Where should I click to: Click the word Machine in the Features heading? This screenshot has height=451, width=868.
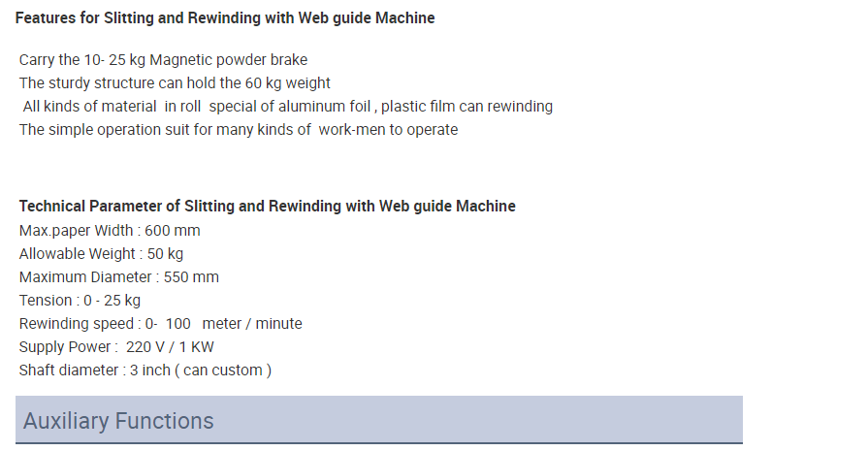[405, 18]
